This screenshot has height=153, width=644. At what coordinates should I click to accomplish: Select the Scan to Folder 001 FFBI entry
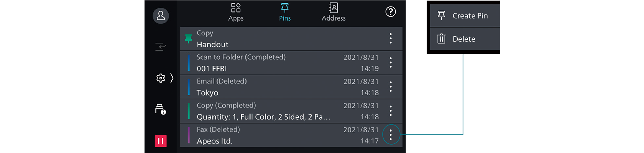pos(268,63)
